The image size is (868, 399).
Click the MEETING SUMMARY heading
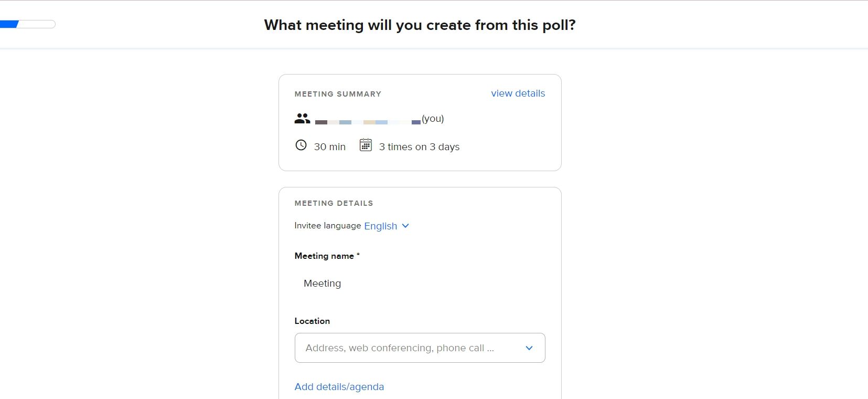[337, 94]
